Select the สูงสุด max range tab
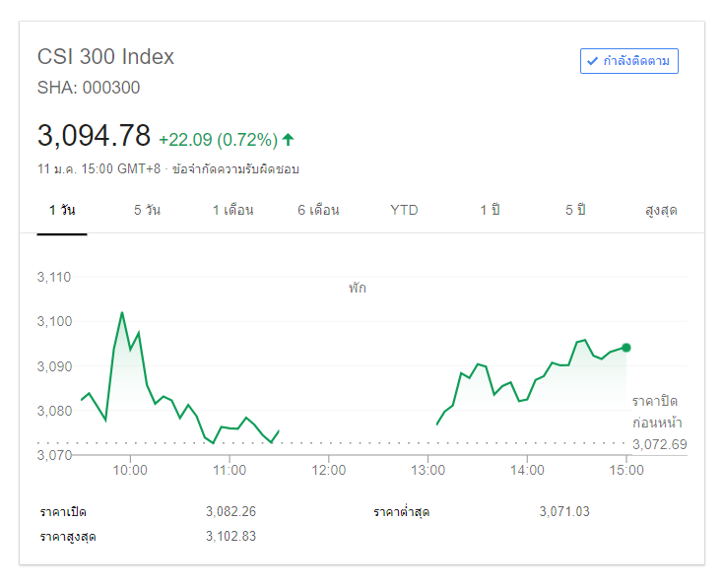This screenshot has height=588, width=724. pos(661,210)
